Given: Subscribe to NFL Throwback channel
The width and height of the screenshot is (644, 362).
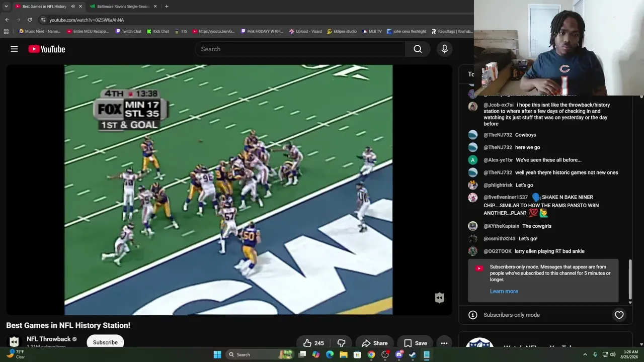Looking at the screenshot, I should point(105,342).
